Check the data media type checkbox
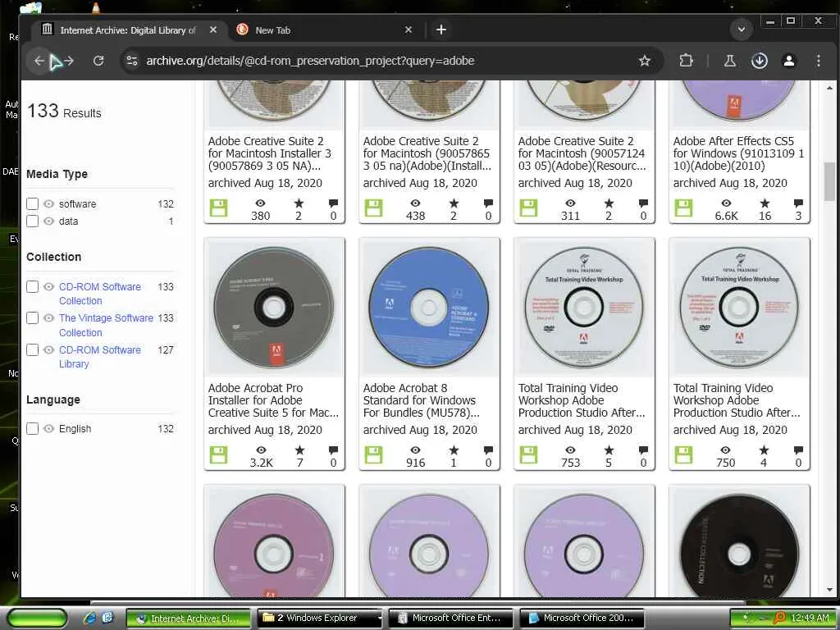The image size is (840, 630). click(x=33, y=221)
